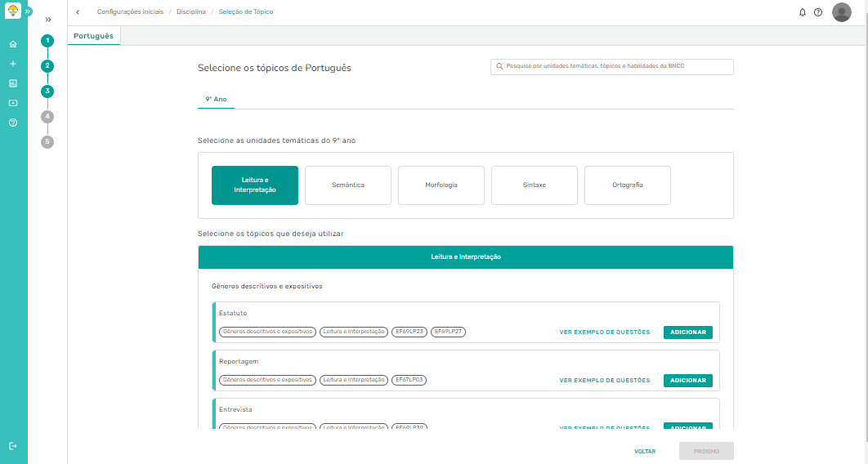The image size is (868, 464).
Task: Click the lightbulb app logo
Action: (12, 12)
